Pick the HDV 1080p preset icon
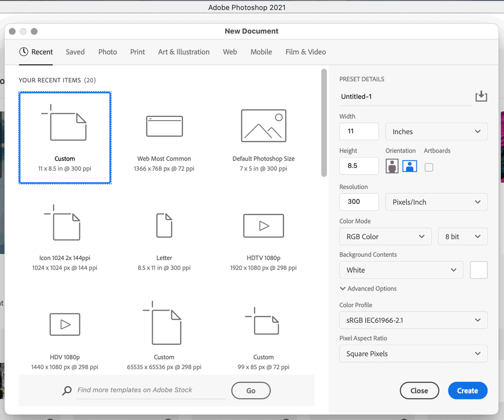Screen dimensions: 504x420 click(65, 324)
